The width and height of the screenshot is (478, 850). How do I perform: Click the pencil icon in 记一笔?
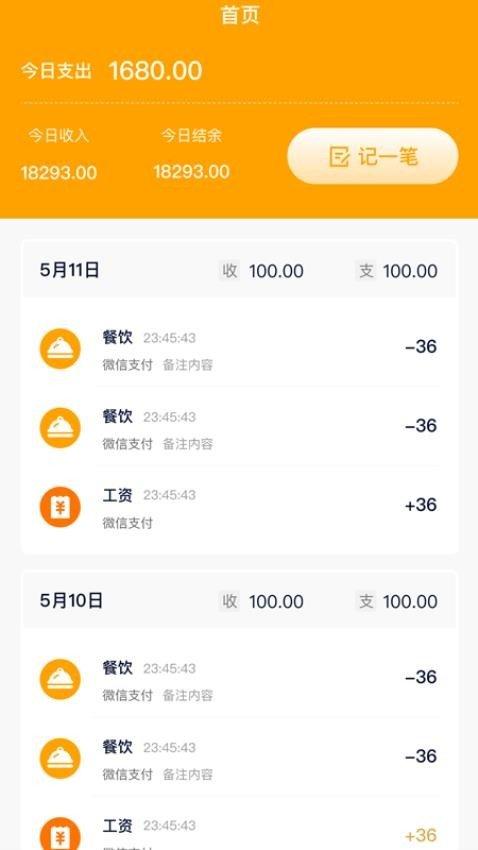339,157
